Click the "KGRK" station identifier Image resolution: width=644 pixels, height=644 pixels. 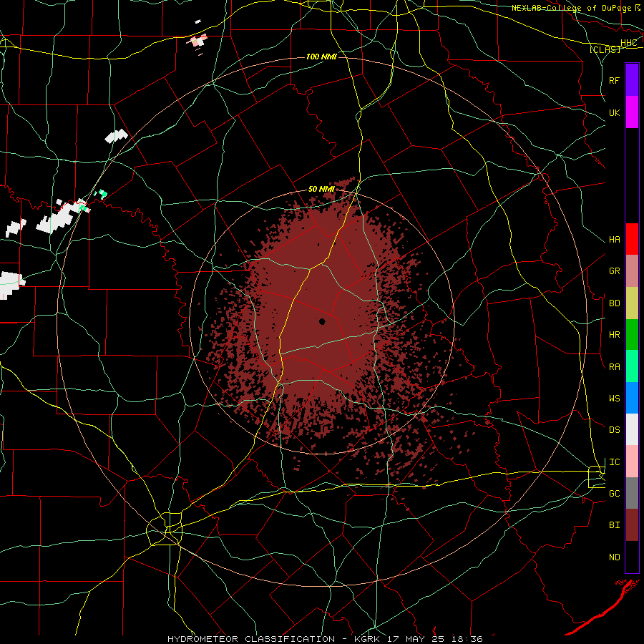pos(366,639)
